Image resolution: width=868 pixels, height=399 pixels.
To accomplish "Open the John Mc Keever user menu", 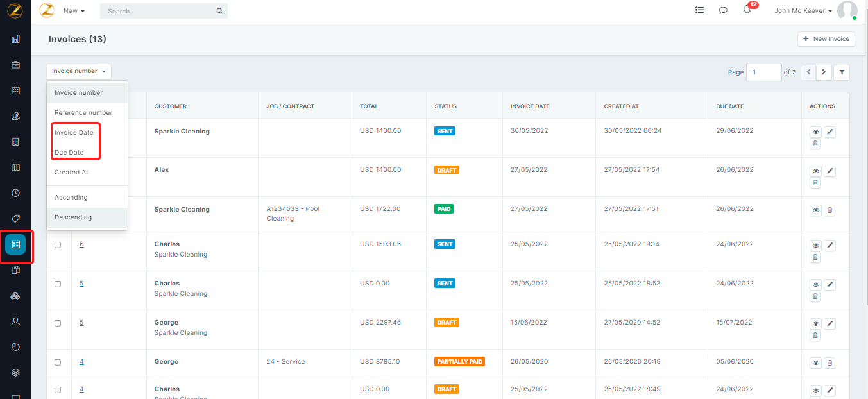I will coord(803,11).
